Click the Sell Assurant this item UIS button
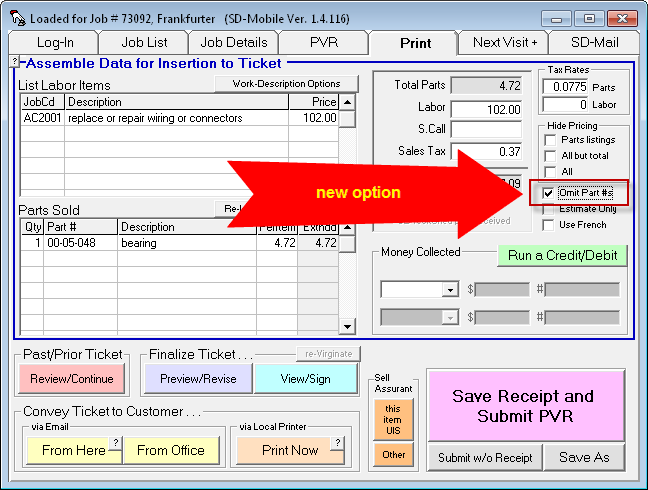The width and height of the screenshot is (648, 490). pyautogui.click(x=393, y=419)
